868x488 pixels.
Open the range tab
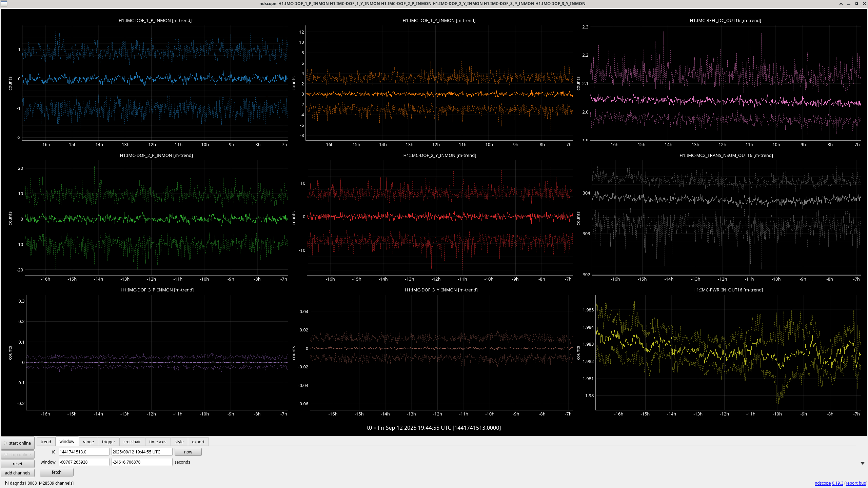[88, 442]
